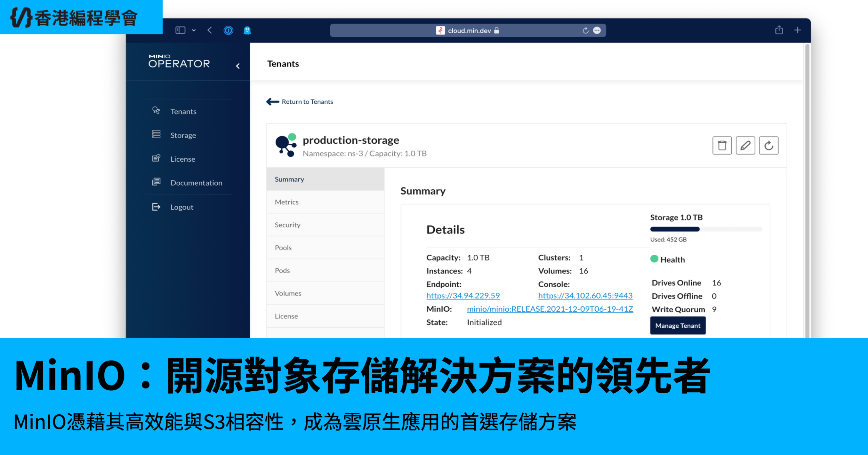
Task: Switch to the Metrics tab
Action: [x=325, y=202]
